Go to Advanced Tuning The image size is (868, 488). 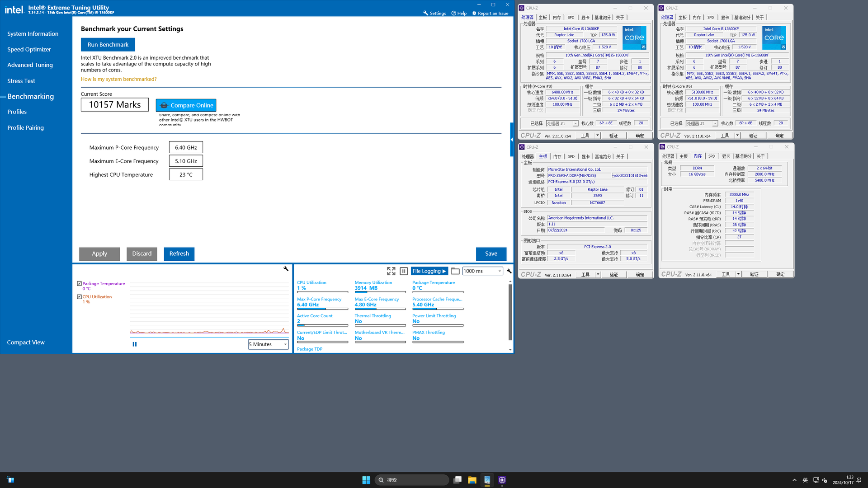pos(30,65)
